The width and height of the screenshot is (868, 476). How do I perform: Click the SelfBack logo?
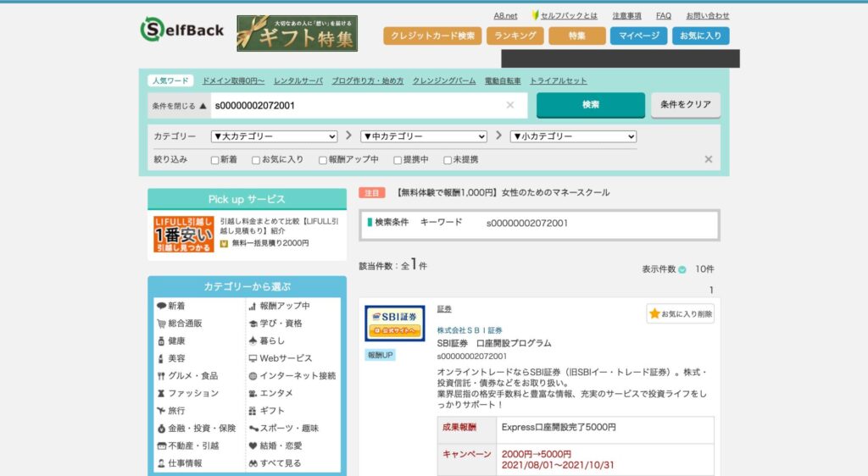182,30
